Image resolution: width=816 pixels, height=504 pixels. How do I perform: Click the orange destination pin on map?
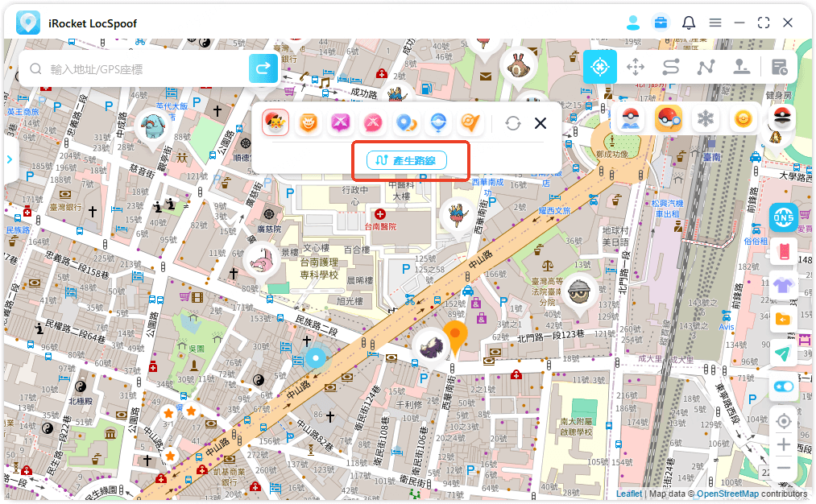pos(455,337)
